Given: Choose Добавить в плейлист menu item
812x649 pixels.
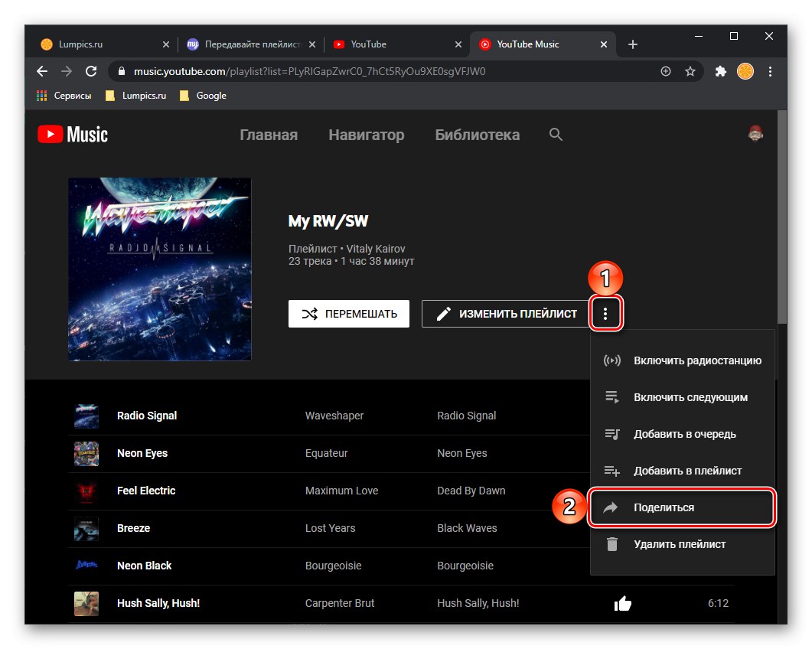Looking at the screenshot, I should pos(683,471).
